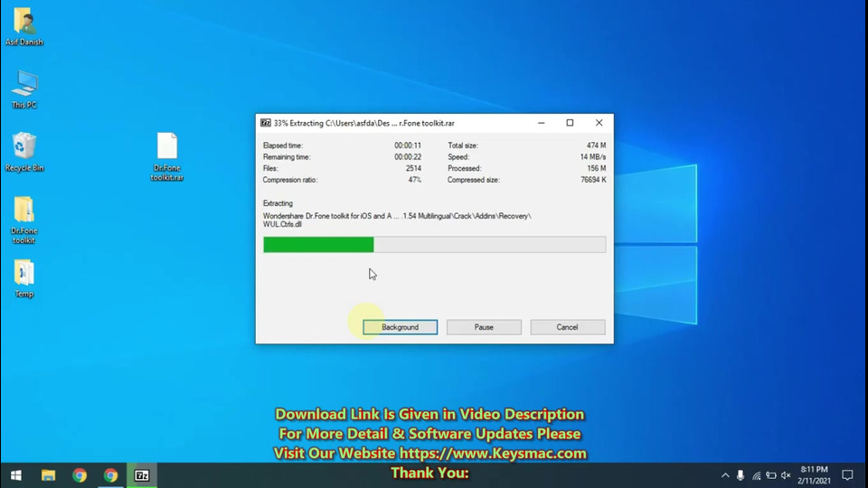Open This PC desktop icon
The width and height of the screenshot is (868, 488).
(x=24, y=89)
